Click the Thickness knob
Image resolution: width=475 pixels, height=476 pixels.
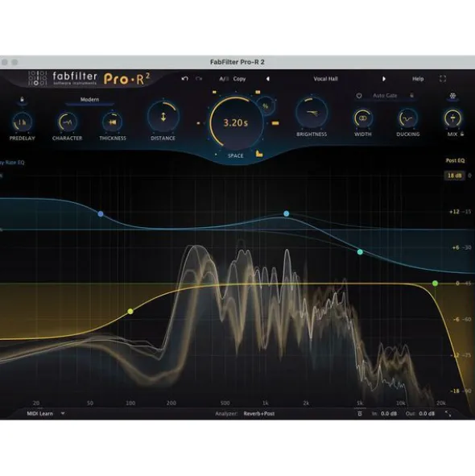[112, 122]
